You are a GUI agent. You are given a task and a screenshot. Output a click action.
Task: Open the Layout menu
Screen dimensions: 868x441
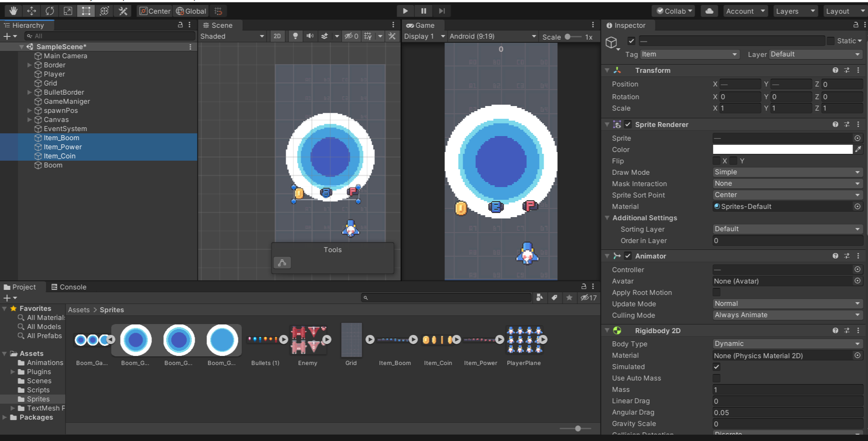[845, 11]
